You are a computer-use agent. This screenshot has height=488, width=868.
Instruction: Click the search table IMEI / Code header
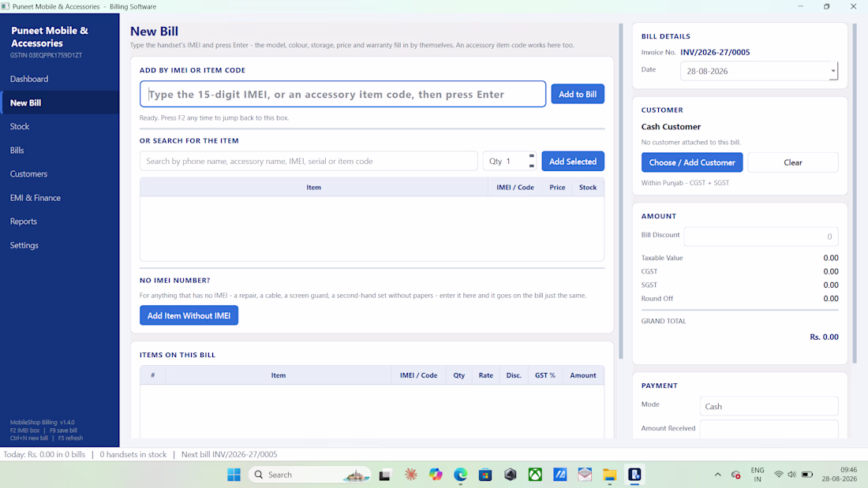pyautogui.click(x=515, y=188)
